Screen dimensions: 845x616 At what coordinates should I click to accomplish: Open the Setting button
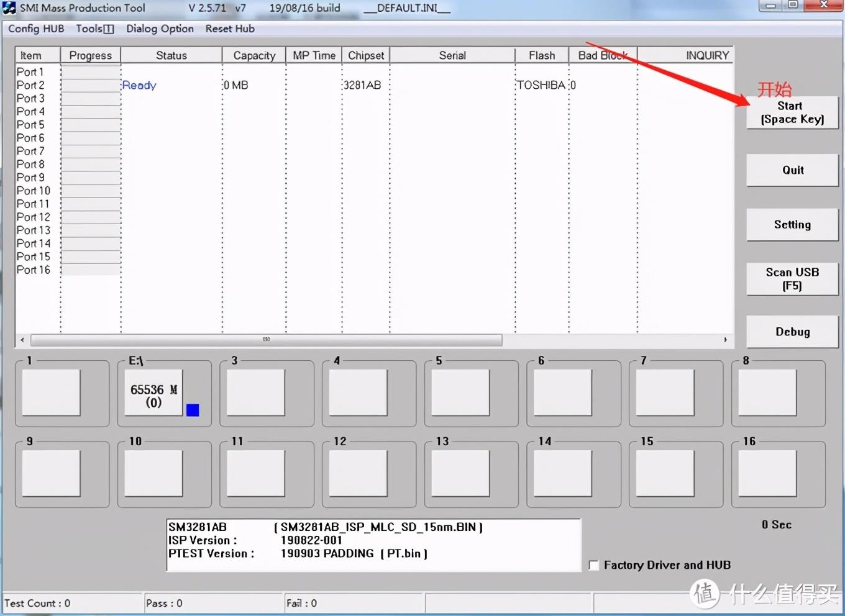tap(792, 225)
